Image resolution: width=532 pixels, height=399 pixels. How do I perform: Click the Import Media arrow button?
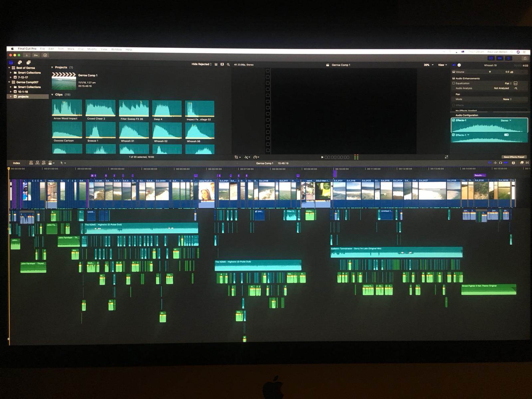(27, 55)
